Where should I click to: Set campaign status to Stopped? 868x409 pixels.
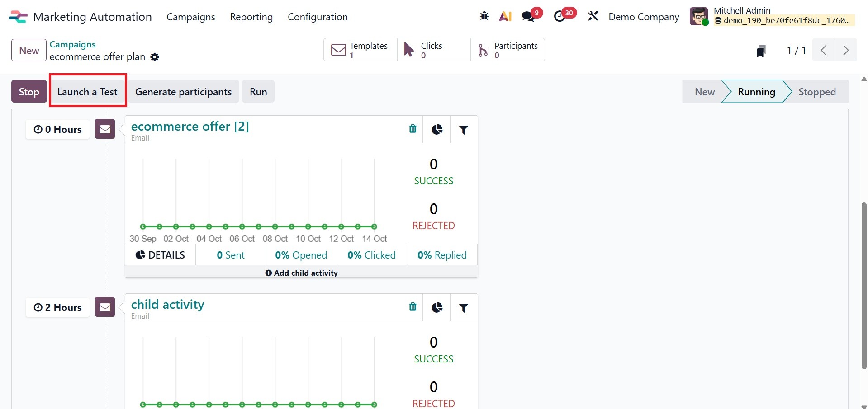(816, 92)
